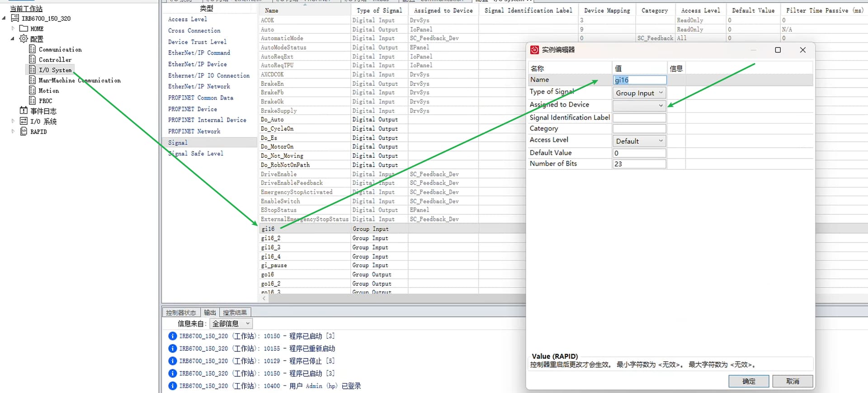Click the IRB6700_150_320 controller icon

15,19
